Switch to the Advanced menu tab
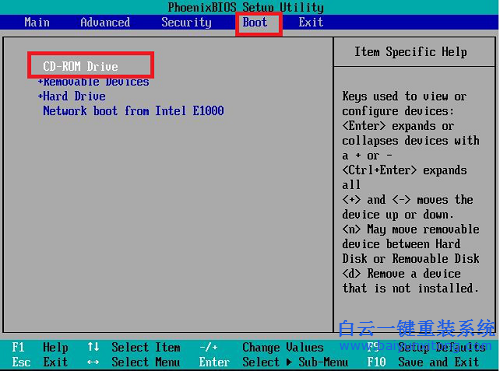500x371 pixels. [105, 22]
